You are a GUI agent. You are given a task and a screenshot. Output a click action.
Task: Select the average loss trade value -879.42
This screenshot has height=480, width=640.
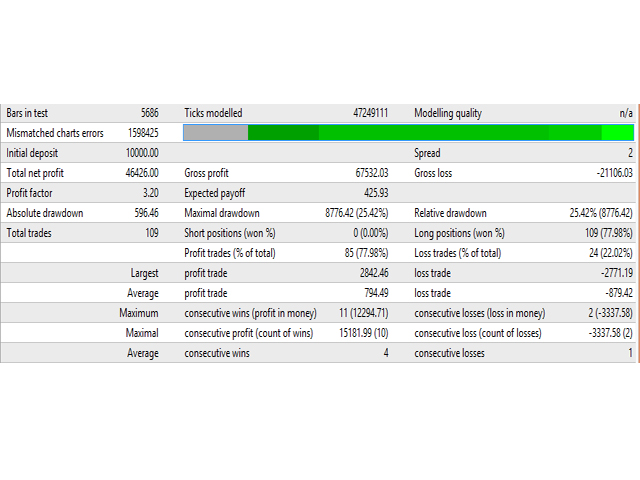[x=613, y=293]
